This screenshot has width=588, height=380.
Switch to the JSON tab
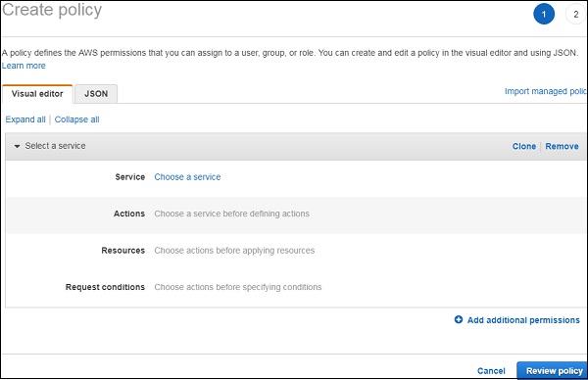[96, 94]
